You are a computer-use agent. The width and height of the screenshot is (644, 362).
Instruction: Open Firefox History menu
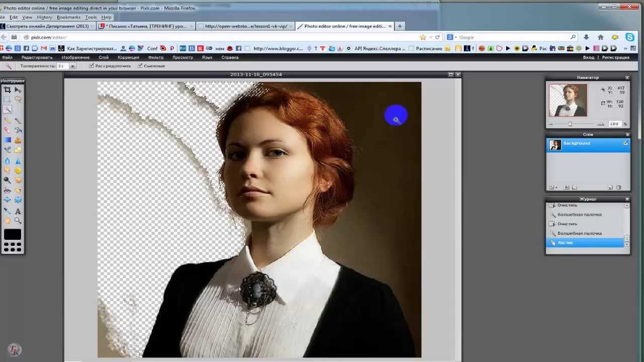click(44, 17)
